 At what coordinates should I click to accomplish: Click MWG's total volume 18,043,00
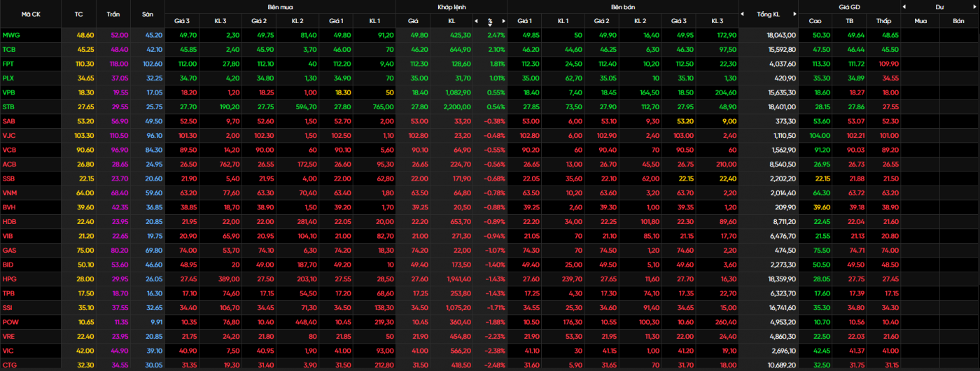pos(780,35)
